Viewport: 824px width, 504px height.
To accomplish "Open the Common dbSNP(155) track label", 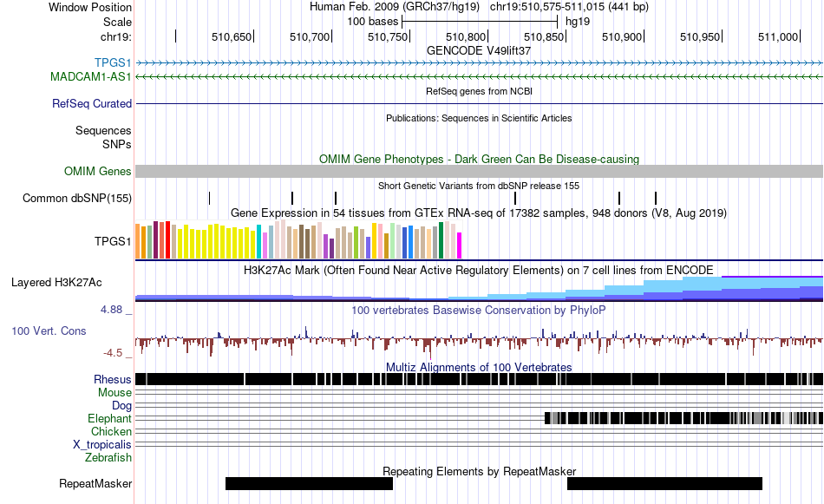I will click(77, 198).
